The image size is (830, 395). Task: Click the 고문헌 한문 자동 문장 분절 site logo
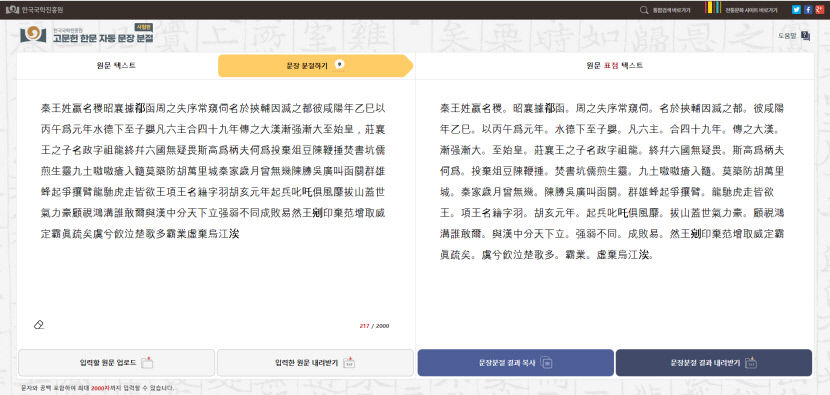pos(87,34)
